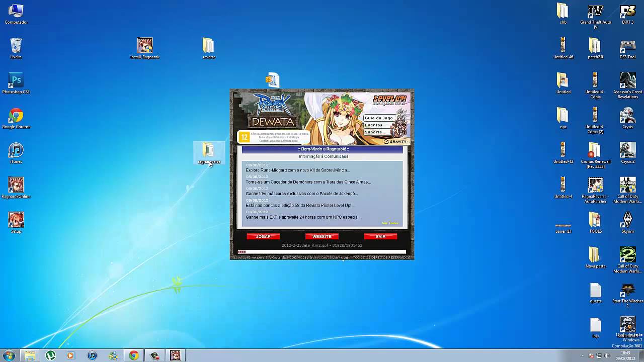Screen dimensions: 644x362
Task: Select the iTunes desktop shortcut
Action: point(16,153)
